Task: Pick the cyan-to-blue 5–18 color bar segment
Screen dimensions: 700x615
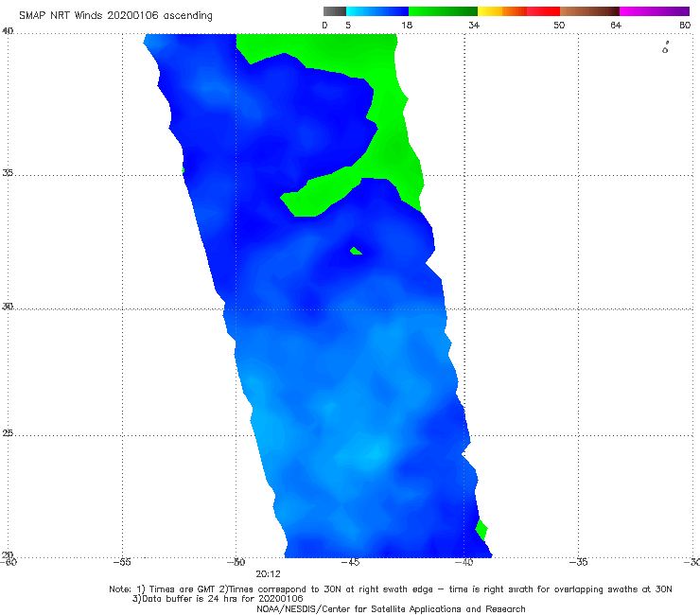Action: click(x=377, y=11)
